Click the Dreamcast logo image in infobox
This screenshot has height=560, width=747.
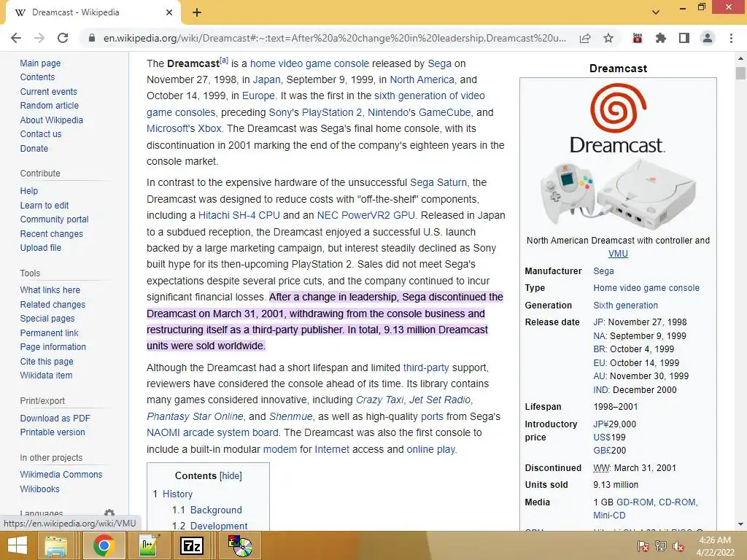618,118
